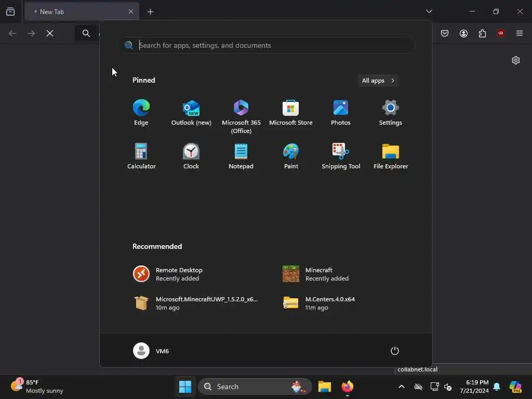Viewport: 532px width, 399px height.
Task: Open Firefox account icon
Action: (463, 33)
